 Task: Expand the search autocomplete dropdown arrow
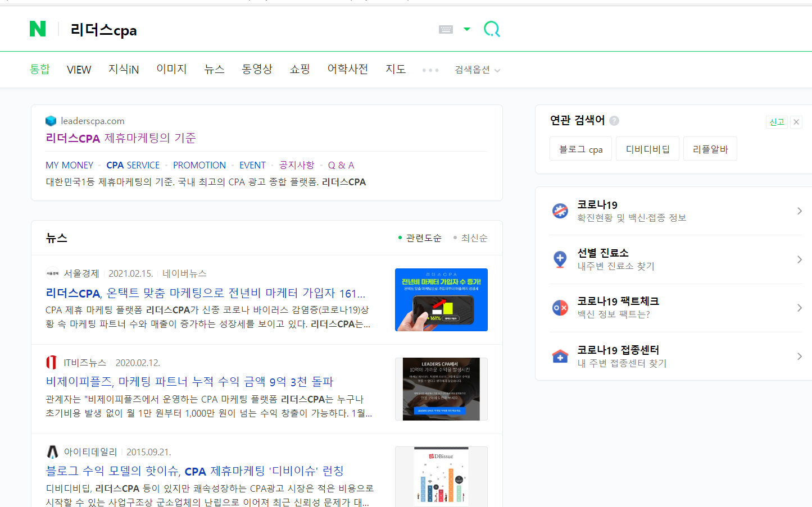467,29
